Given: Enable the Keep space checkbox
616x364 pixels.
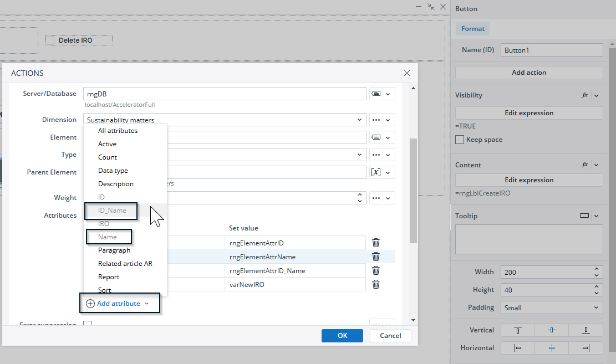Looking at the screenshot, I should [460, 140].
